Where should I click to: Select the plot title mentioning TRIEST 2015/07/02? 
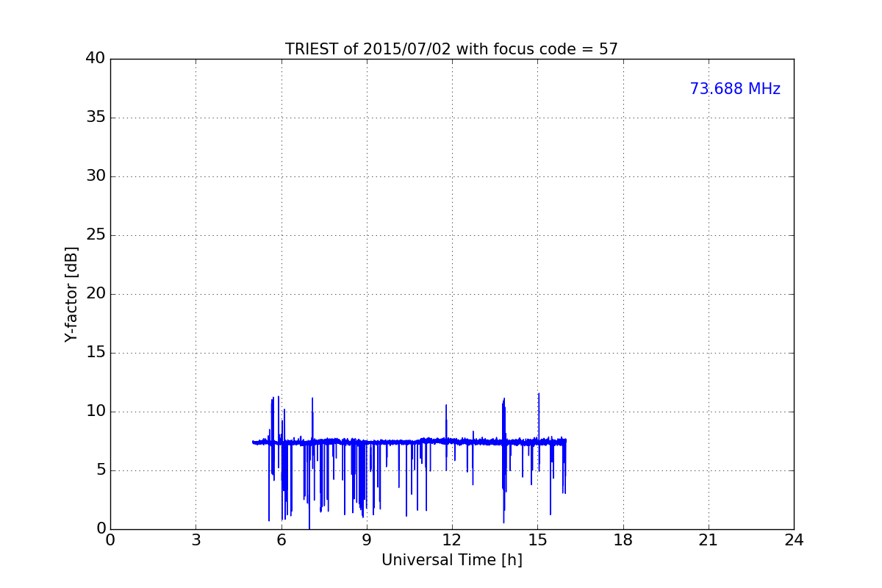(451, 49)
